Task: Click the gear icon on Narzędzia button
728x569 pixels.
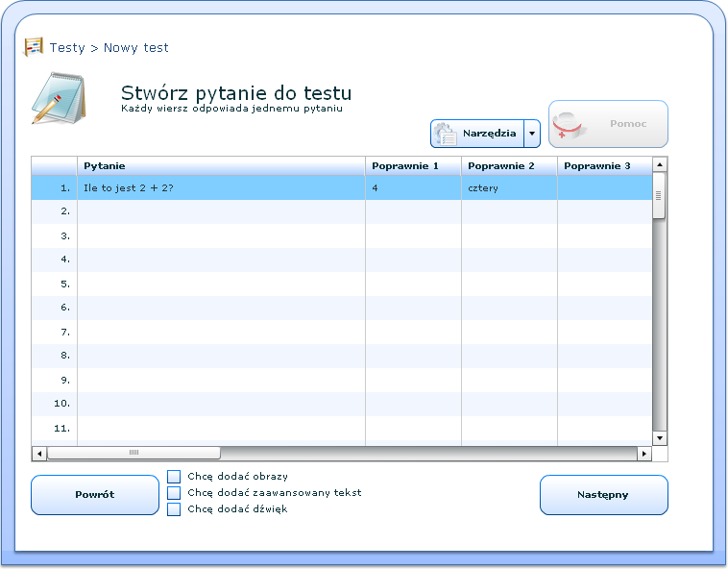Action: 445,134
